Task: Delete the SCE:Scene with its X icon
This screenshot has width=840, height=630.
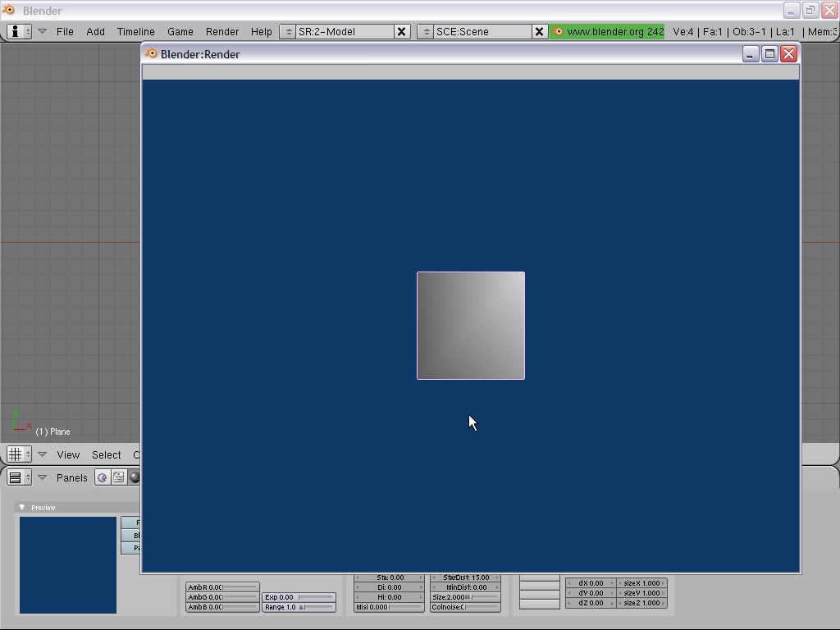Action: click(x=539, y=31)
